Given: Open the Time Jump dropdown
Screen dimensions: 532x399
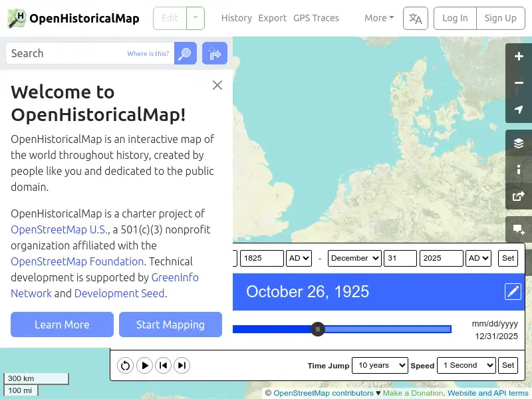Looking at the screenshot, I should [380, 365].
